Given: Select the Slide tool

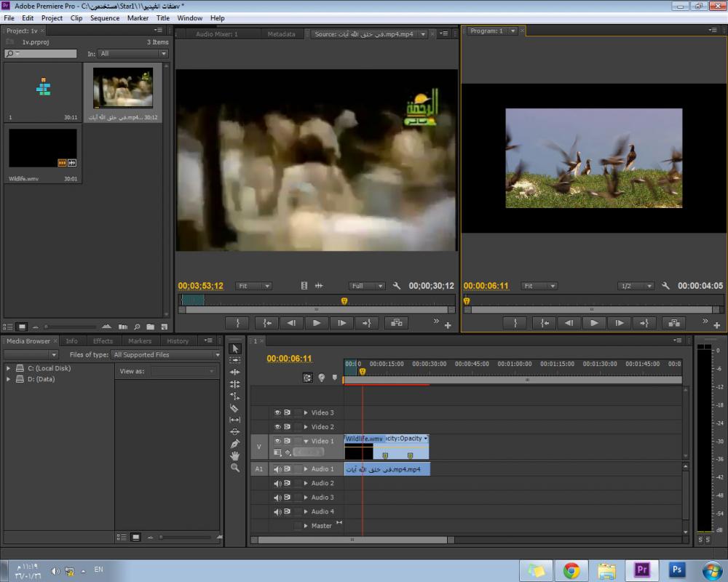Looking at the screenshot, I should (x=235, y=431).
